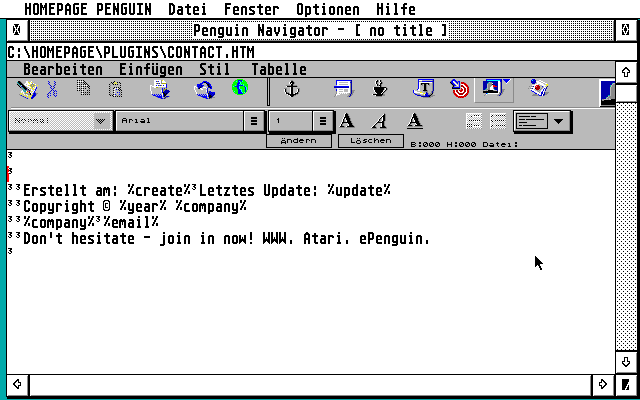Viewport: 640px width, 400px height.
Task: Click the Arial font name field
Action: click(x=180, y=121)
